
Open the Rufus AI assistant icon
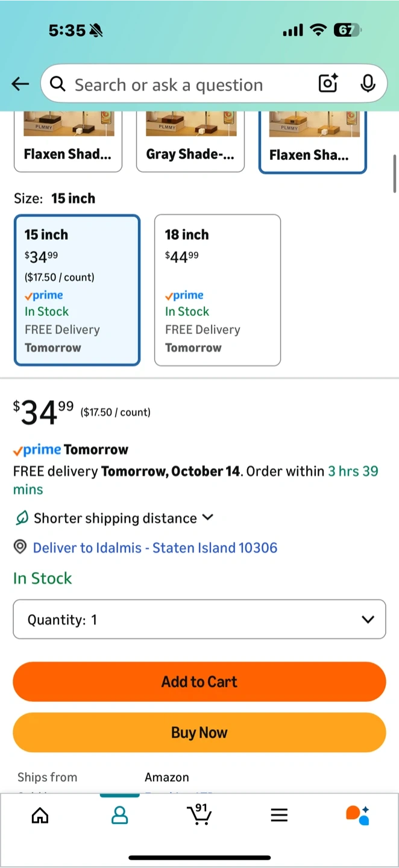pyautogui.click(x=357, y=815)
